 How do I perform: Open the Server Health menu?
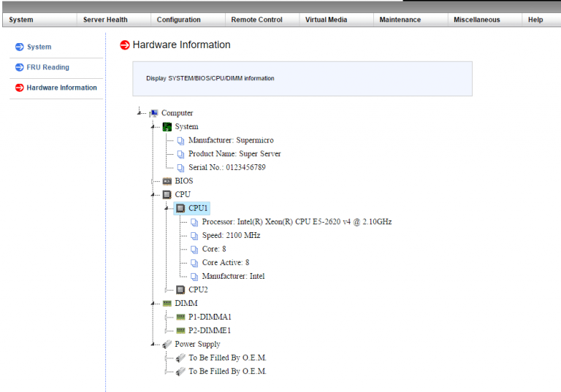point(105,20)
